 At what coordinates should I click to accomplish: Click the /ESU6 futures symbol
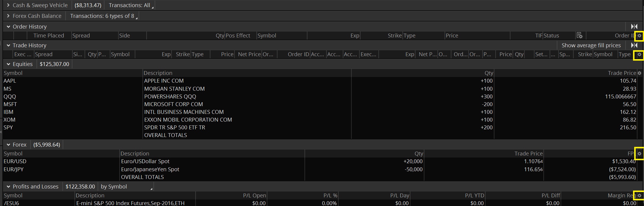[11, 203]
